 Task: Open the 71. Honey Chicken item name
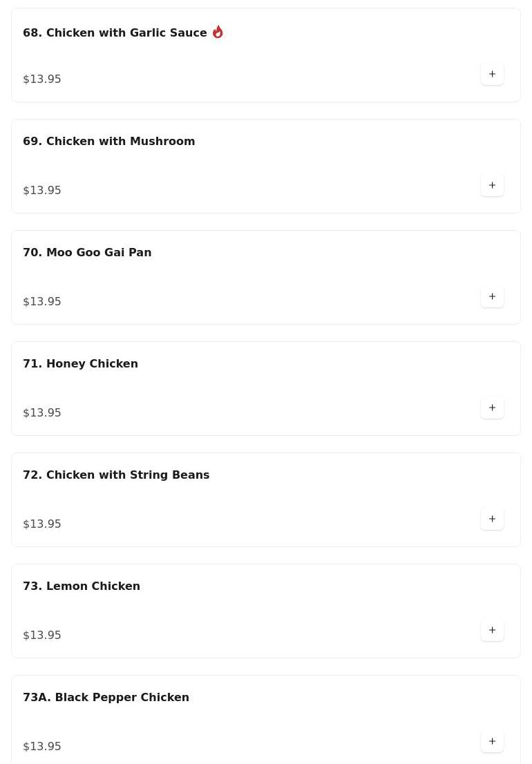80,364
